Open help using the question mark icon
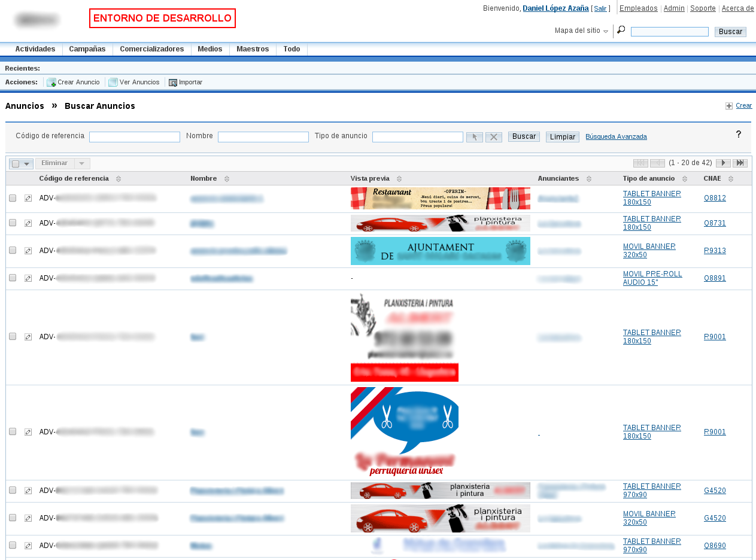 (x=739, y=134)
